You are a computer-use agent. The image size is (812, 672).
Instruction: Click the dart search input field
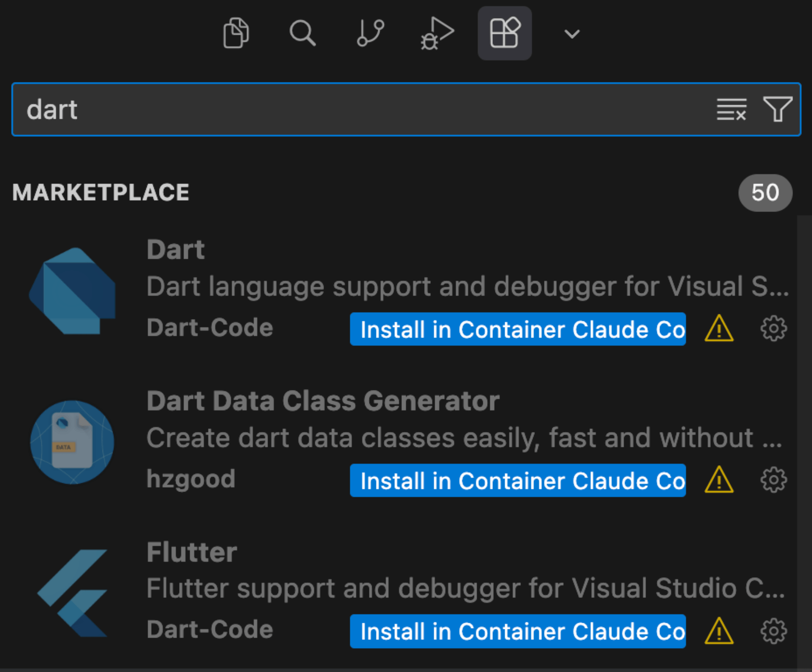[x=198, y=109]
